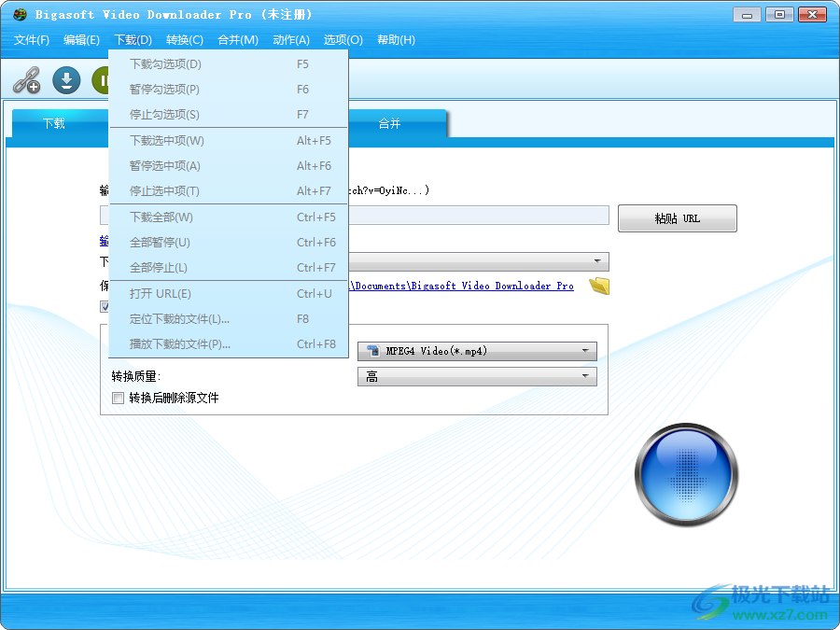
Task: Choose 全部停止(L) menu entry
Action: pos(229,268)
